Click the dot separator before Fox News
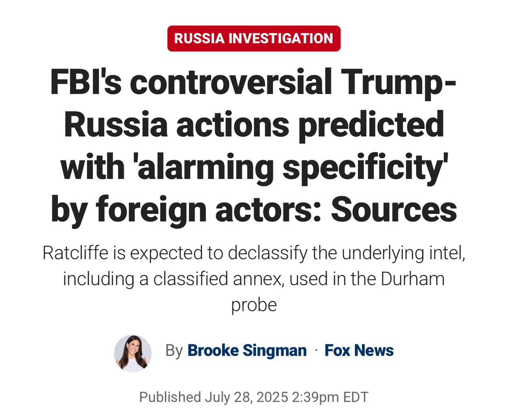508x420 pixels. (316, 351)
